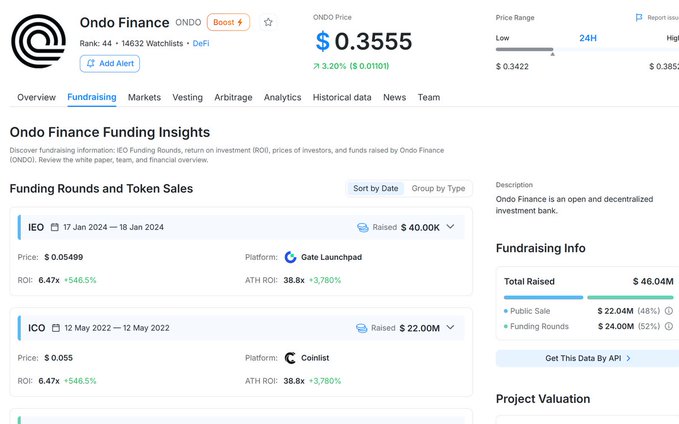Open the Gate Launchpad platform link
The image size is (679, 424).
click(x=331, y=257)
